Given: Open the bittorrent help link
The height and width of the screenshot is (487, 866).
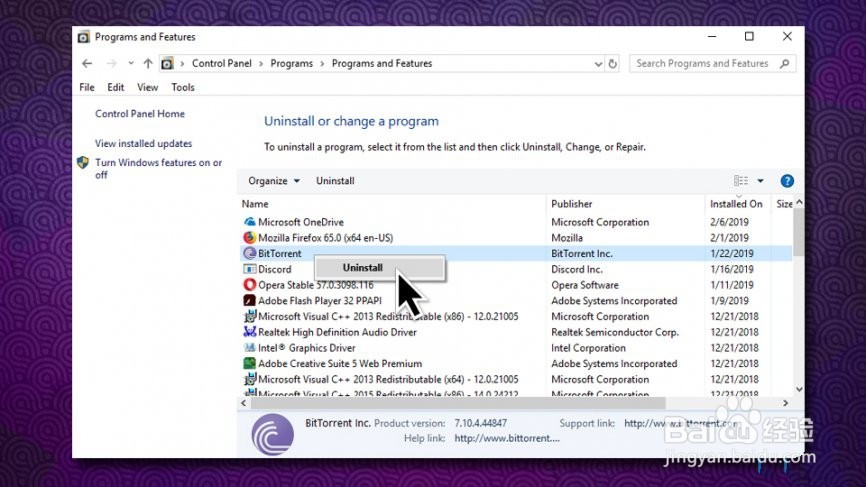Looking at the screenshot, I should pos(507,438).
